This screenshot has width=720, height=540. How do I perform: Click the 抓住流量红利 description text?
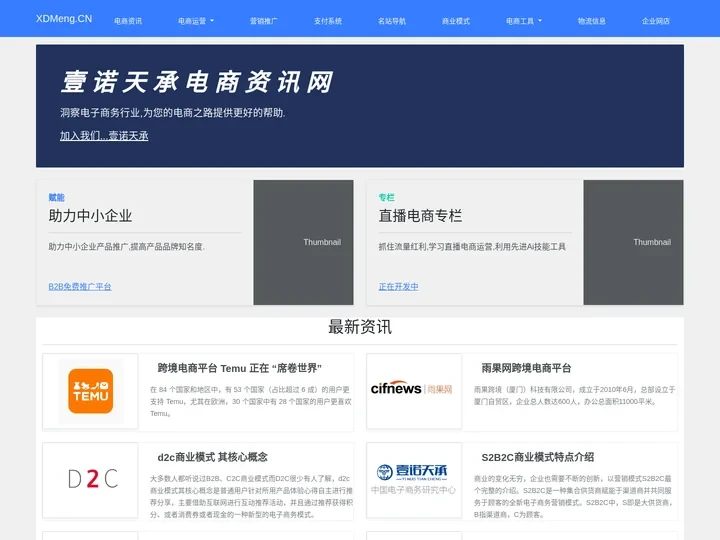(x=472, y=247)
